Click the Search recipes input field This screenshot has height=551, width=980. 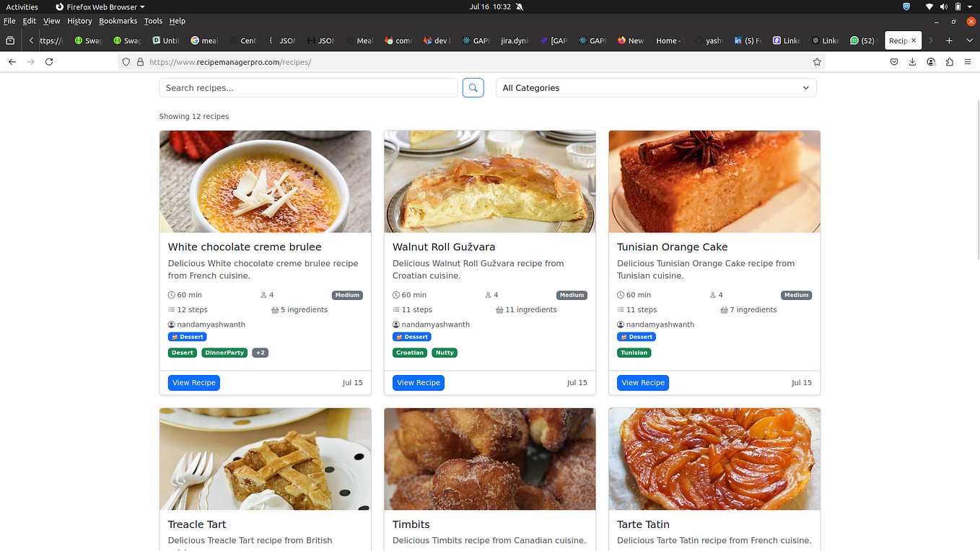click(309, 88)
